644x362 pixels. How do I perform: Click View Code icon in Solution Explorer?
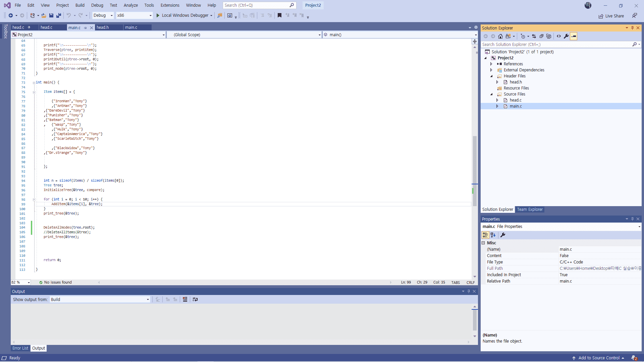pos(559,36)
